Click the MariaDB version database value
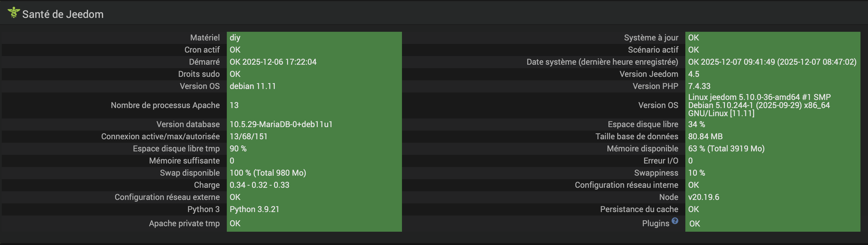The image size is (868, 245). 281,125
